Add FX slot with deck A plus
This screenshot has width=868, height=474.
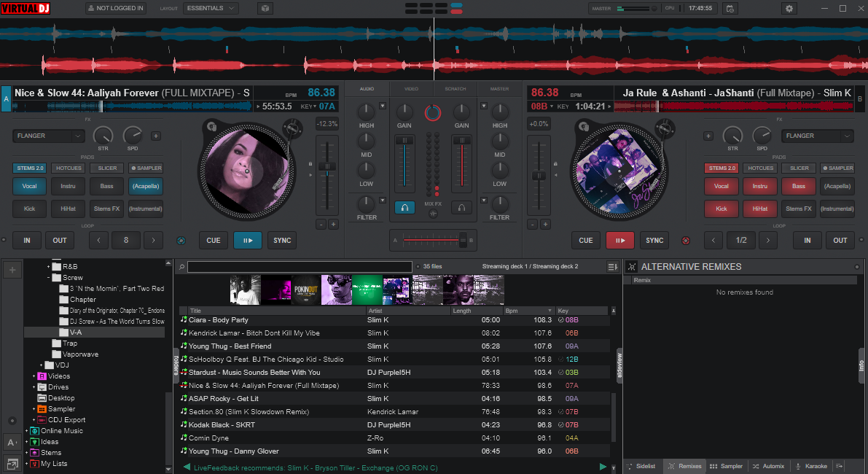156,136
